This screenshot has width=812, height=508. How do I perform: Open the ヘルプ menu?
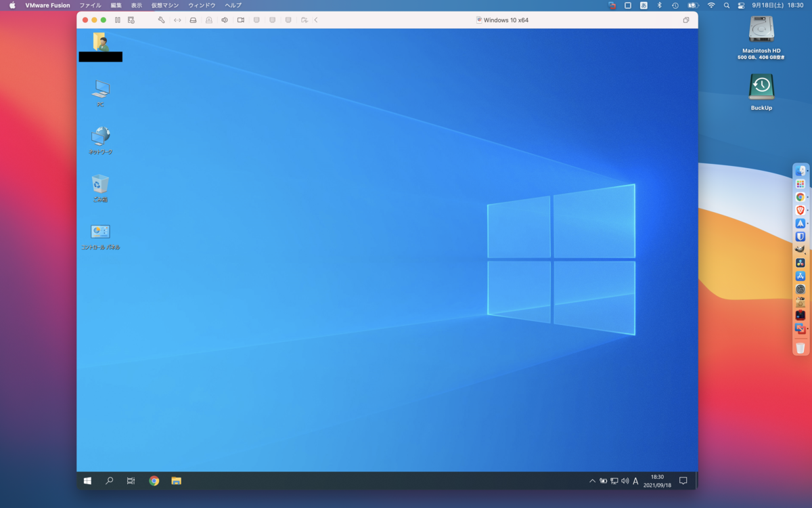coord(233,5)
